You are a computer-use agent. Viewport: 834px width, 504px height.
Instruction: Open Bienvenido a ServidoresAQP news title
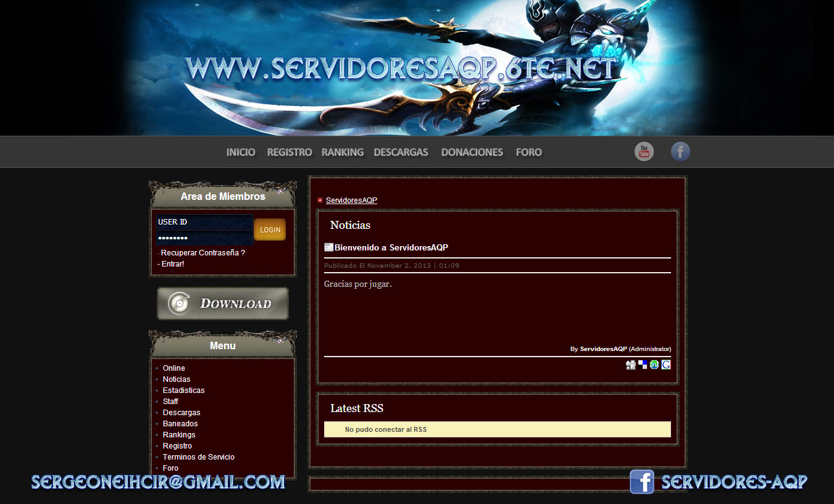coord(391,247)
